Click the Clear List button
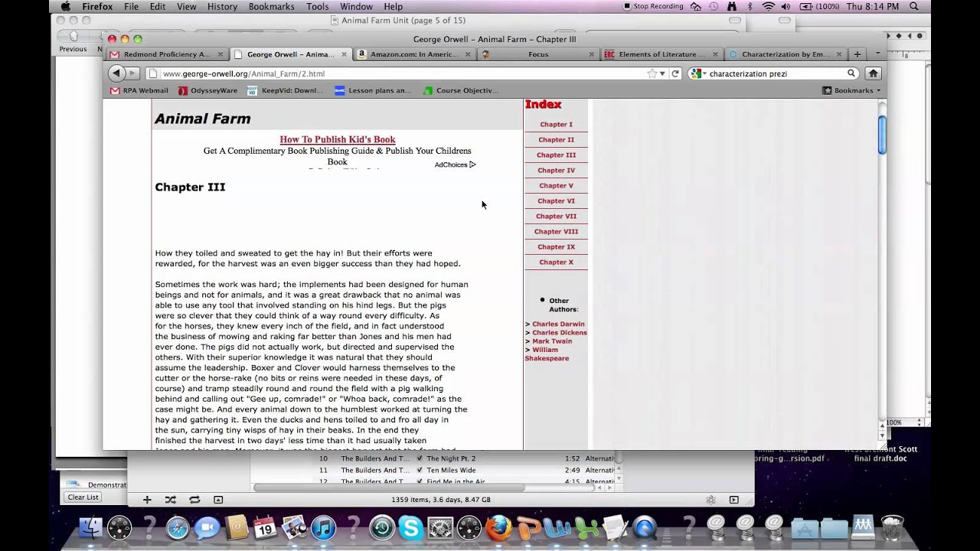This screenshot has width=980, height=551. 83,497
